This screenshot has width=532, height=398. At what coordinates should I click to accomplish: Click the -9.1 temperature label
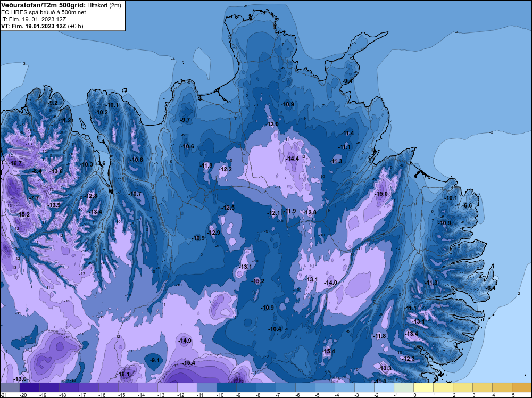click(155, 360)
